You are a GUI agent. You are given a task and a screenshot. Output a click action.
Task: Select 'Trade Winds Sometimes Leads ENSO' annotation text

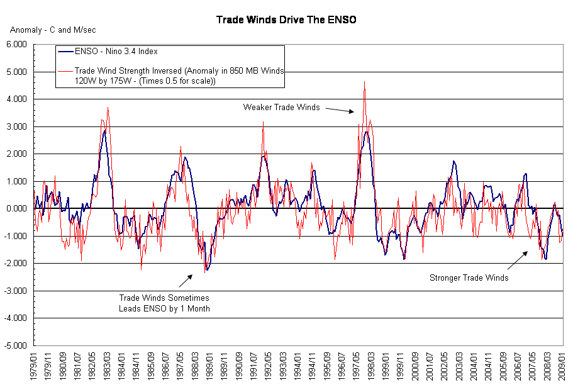click(x=164, y=303)
